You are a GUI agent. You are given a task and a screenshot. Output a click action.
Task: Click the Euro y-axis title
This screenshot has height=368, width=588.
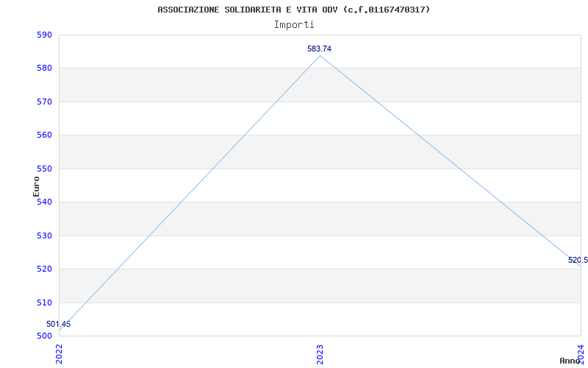(36, 186)
